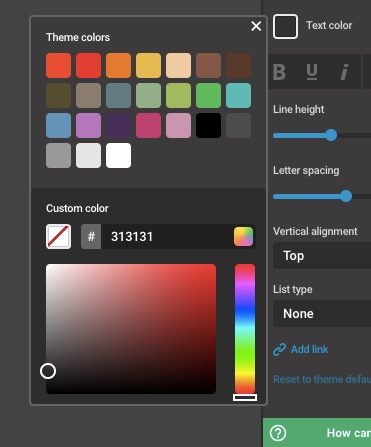
Task: Toggle underline text formatting
Action: [x=312, y=72]
